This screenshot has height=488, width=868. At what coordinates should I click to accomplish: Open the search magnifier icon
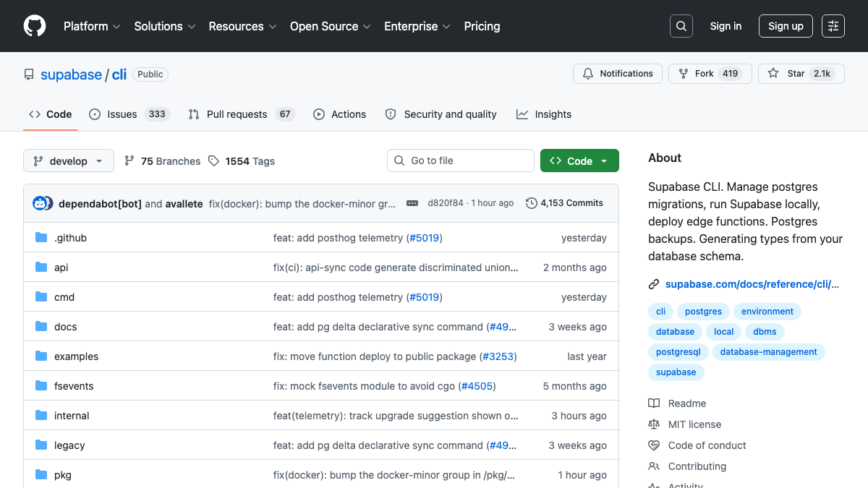(681, 26)
